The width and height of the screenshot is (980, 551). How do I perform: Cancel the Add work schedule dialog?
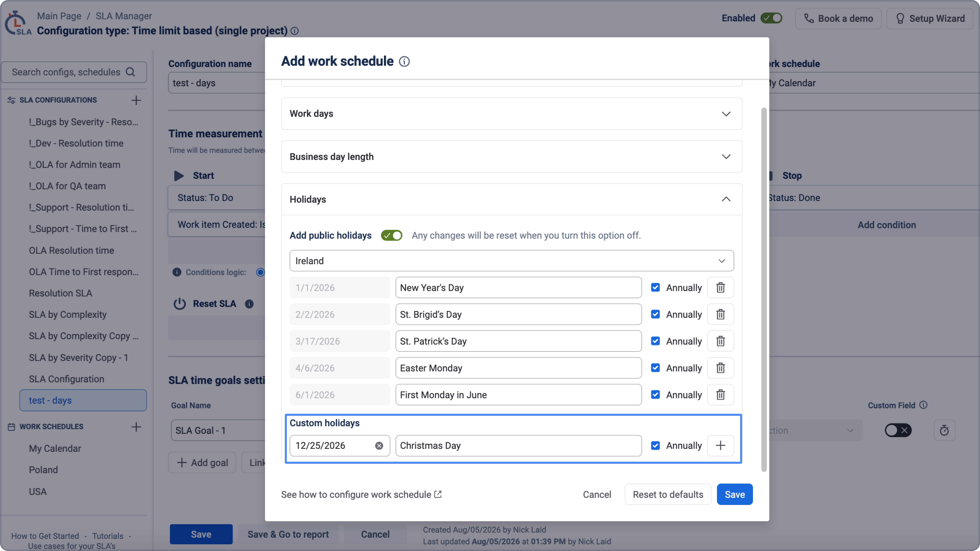[597, 494]
